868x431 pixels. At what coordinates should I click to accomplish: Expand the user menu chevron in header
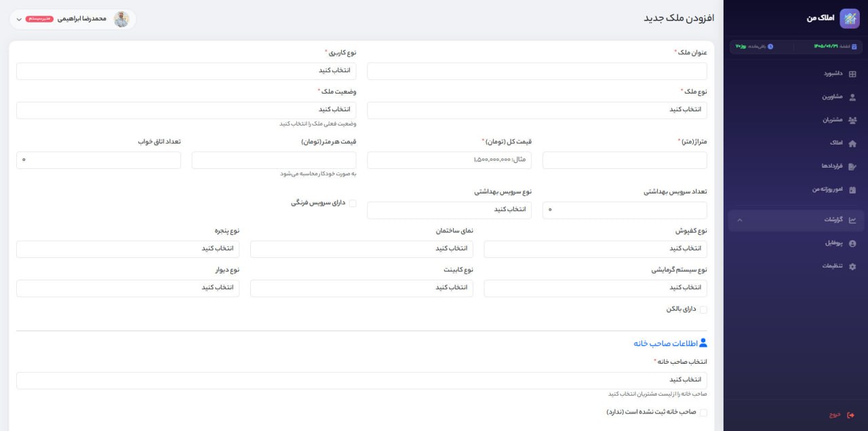pos(19,19)
